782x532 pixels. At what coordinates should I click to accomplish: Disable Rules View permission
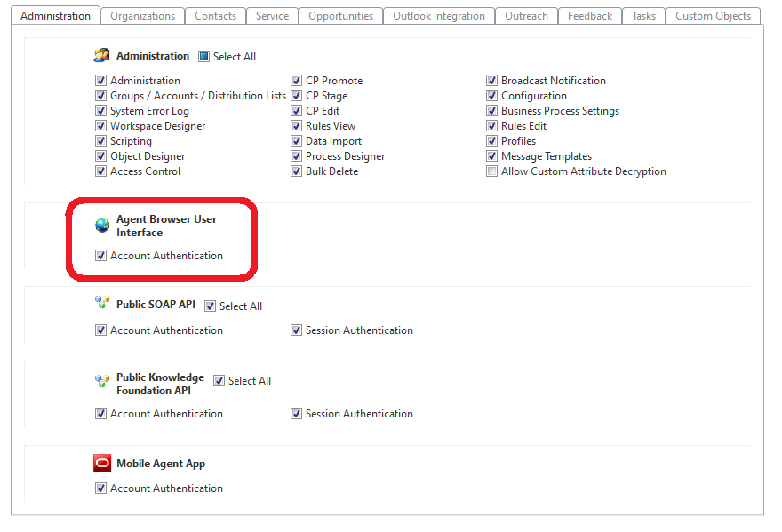(x=296, y=125)
